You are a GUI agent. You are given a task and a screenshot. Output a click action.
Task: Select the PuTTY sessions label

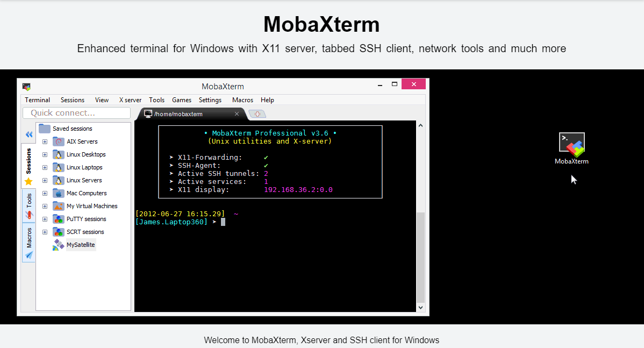coord(86,219)
